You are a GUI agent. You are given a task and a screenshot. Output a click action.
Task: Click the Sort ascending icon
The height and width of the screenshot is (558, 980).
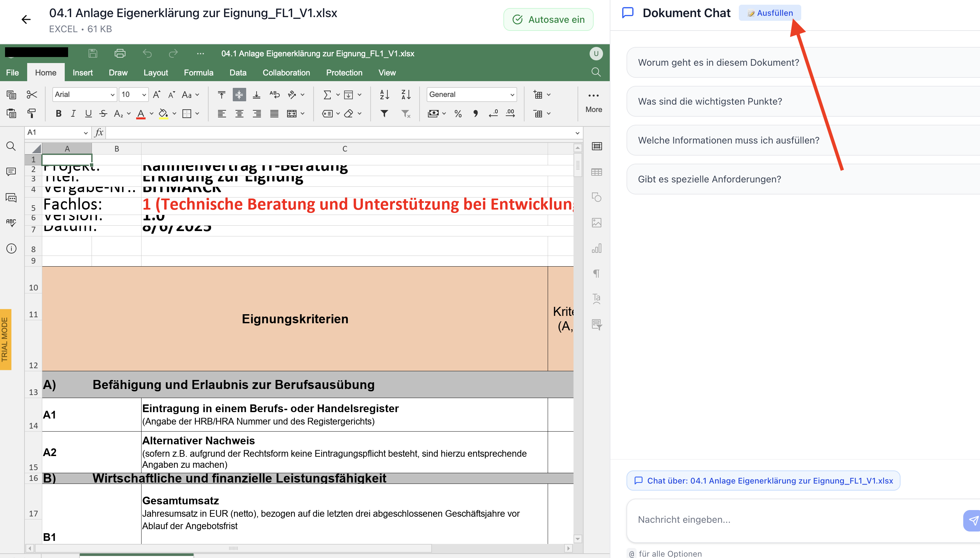tap(384, 95)
